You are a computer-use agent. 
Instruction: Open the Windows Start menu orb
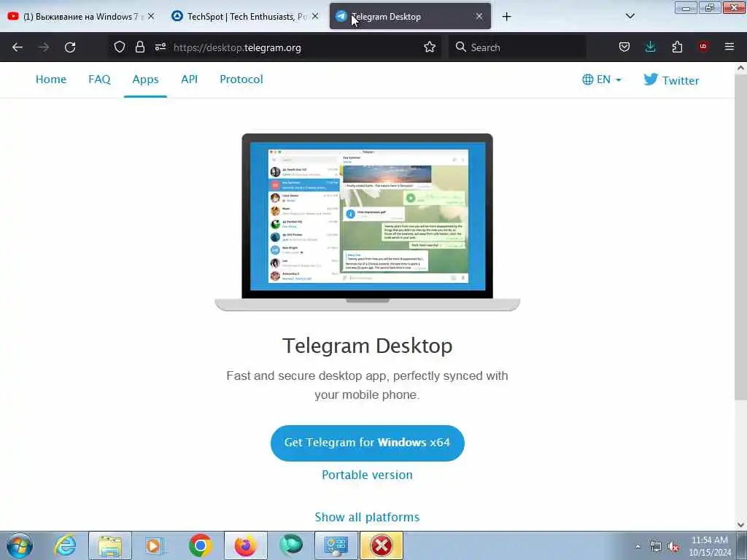[x=20, y=545]
